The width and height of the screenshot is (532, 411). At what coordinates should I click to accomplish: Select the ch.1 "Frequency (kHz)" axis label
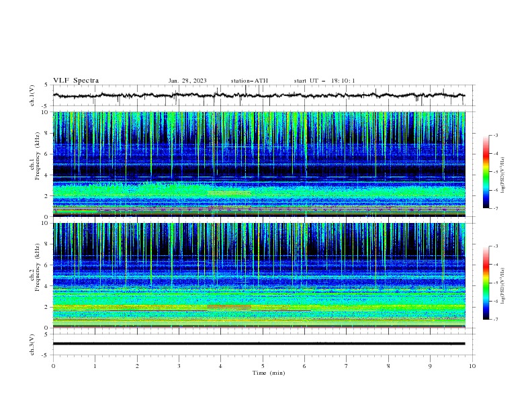(37, 156)
